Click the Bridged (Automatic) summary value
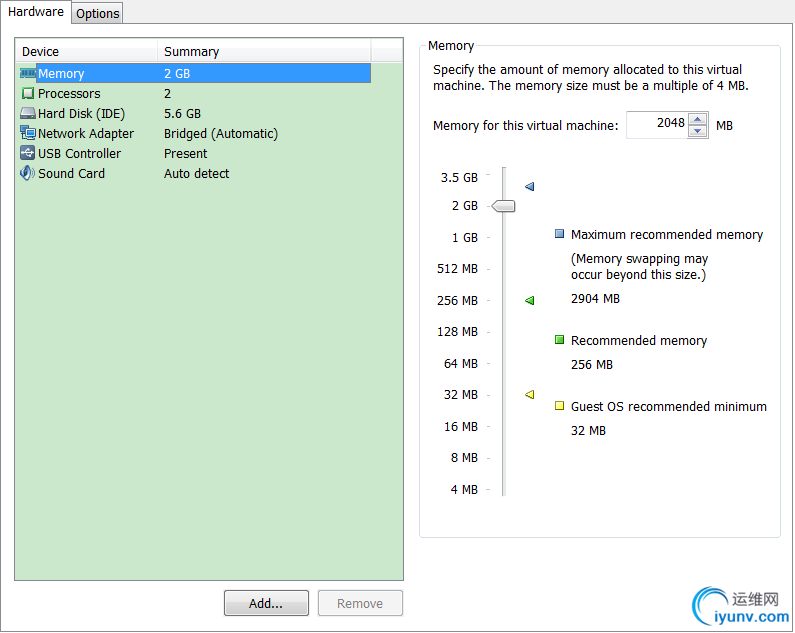The image size is (795, 633). tap(221, 133)
